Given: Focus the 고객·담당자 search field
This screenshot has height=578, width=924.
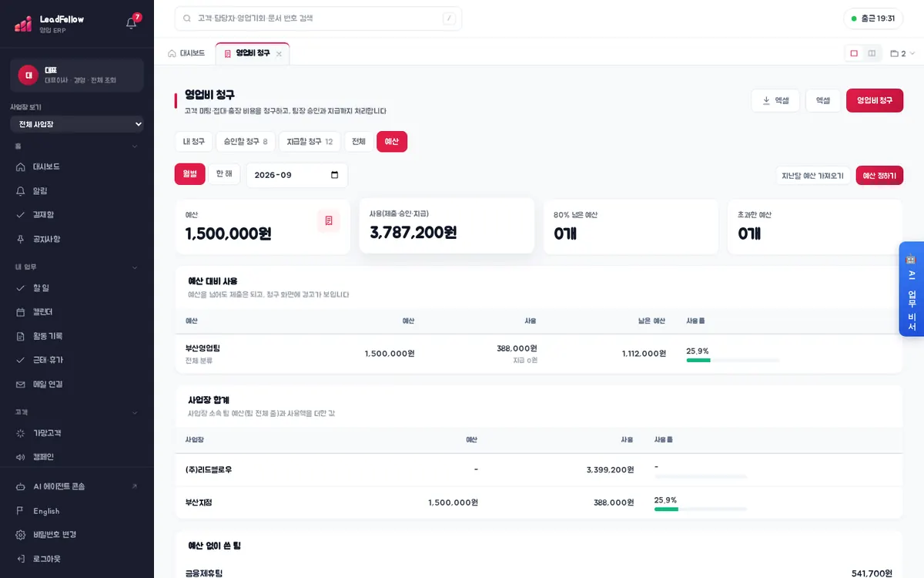Looking at the screenshot, I should click(x=318, y=18).
